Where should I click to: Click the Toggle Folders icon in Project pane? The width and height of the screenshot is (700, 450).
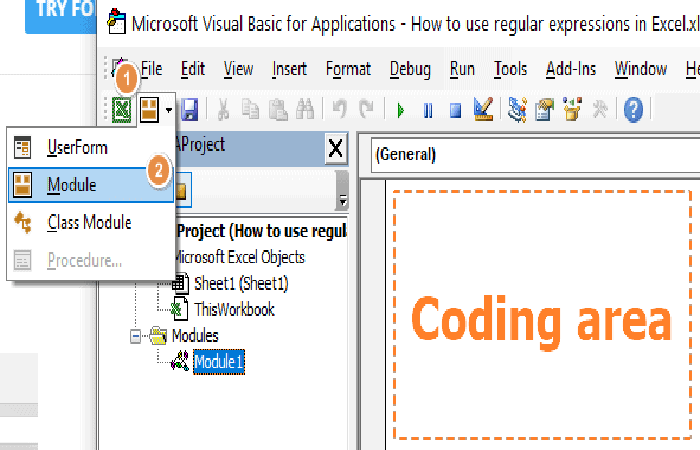[x=181, y=191]
